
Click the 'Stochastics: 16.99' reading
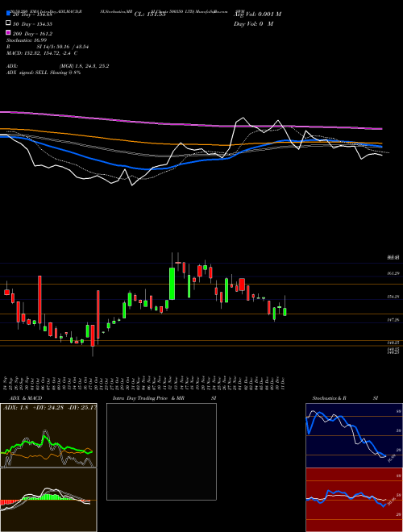[x=27, y=40]
